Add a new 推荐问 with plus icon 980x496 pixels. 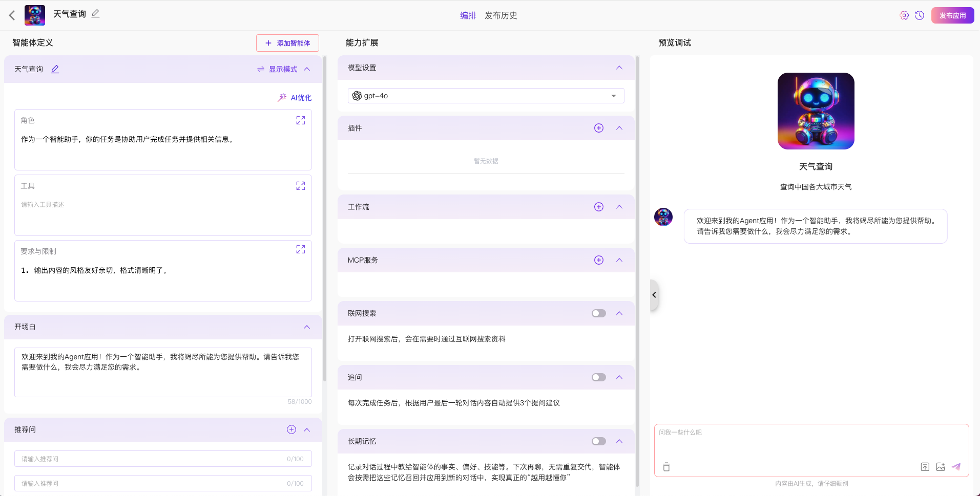coord(291,429)
